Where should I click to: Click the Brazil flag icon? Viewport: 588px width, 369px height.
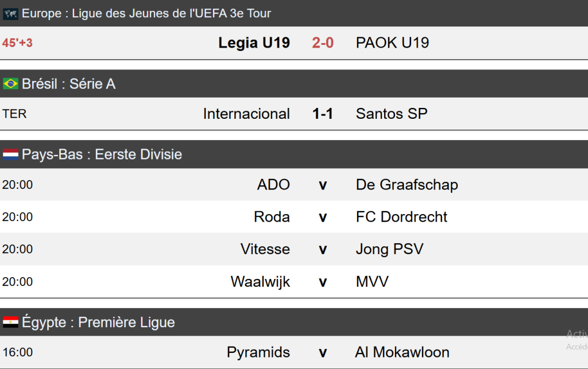(x=10, y=84)
